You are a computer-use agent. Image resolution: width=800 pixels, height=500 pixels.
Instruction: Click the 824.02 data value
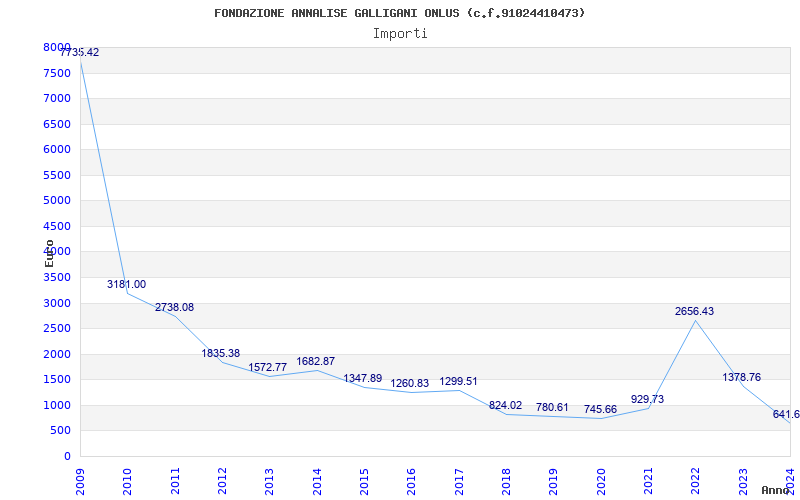pos(506,405)
